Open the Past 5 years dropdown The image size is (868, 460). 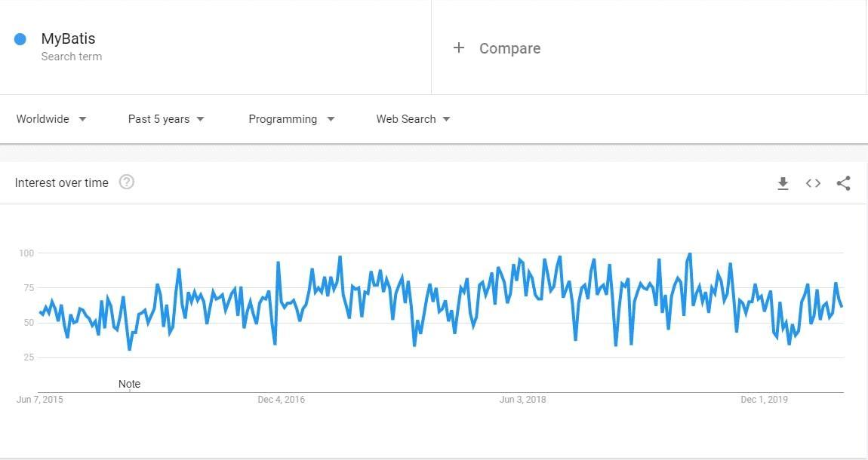coord(166,119)
